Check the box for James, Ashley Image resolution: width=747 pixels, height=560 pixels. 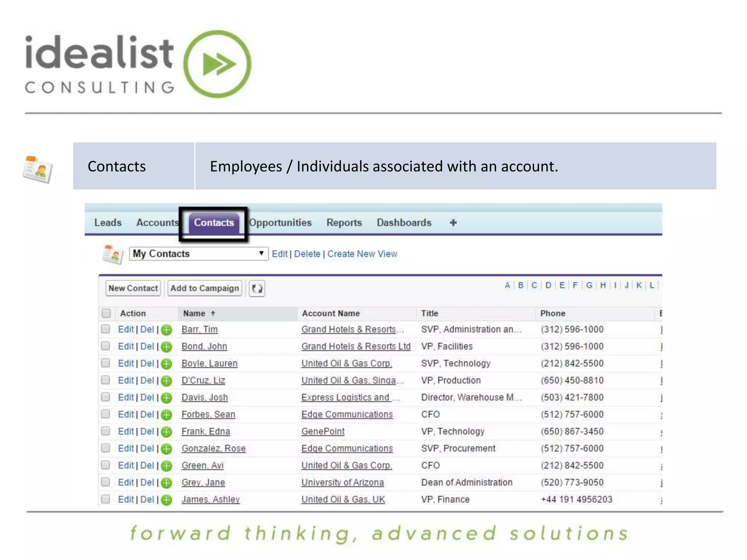[x=105, y=499]
